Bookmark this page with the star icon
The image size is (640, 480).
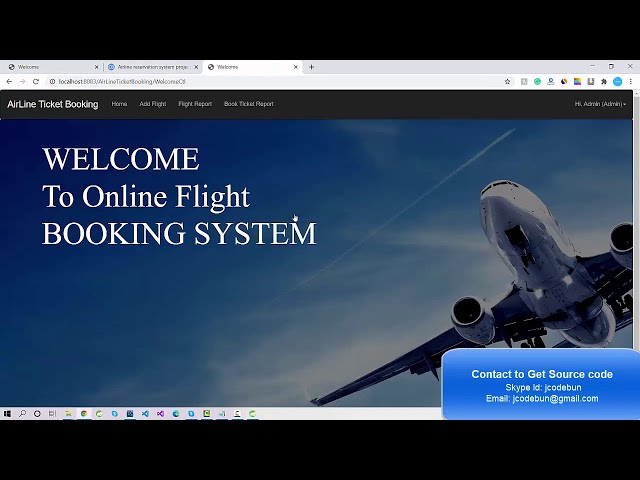coord(507,82)
